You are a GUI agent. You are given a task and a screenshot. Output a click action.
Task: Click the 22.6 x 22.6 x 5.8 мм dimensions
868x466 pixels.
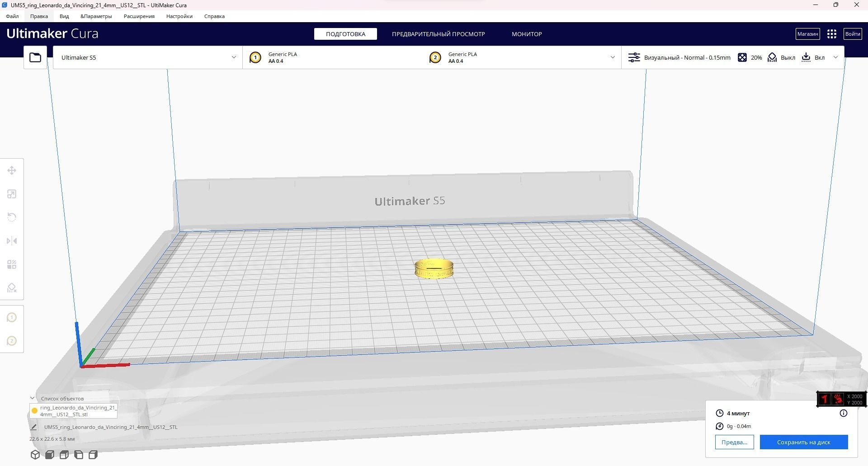point(52,439)
